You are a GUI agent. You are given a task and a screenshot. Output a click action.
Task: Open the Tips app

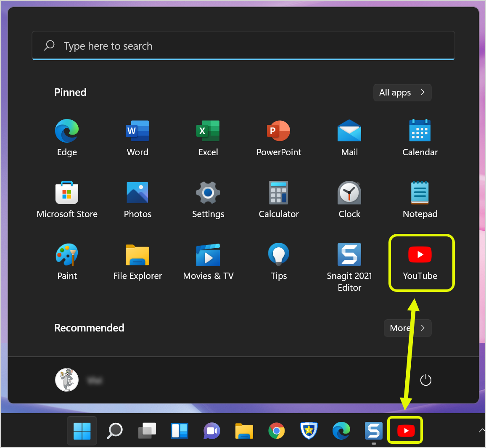tap(279, 262)
